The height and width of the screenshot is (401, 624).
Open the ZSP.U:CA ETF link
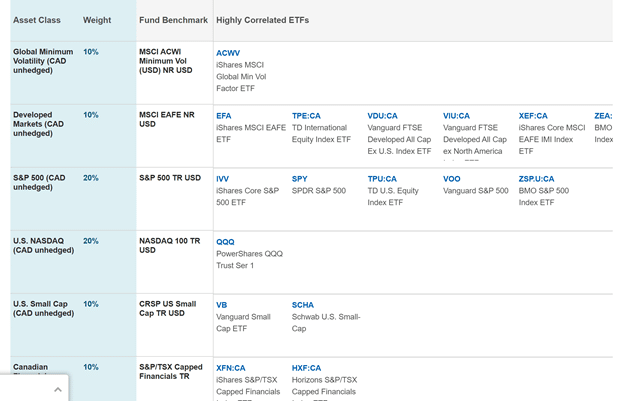click(536, 179)
